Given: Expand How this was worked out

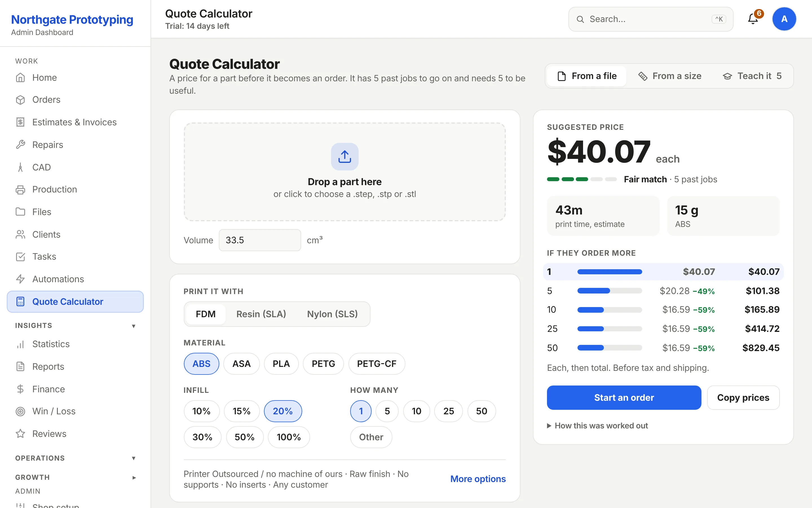Looking at the screenshot, I should pos(597,426).
